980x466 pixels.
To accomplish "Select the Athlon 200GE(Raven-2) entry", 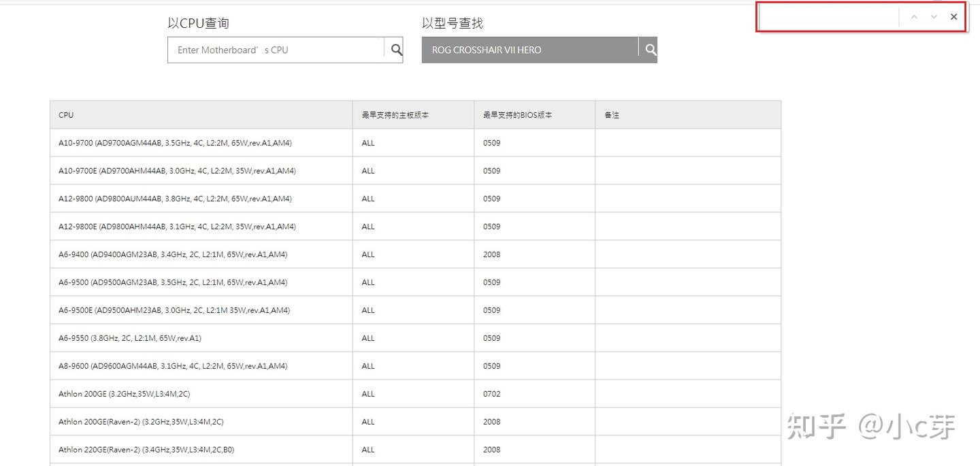I will point(141,422).
